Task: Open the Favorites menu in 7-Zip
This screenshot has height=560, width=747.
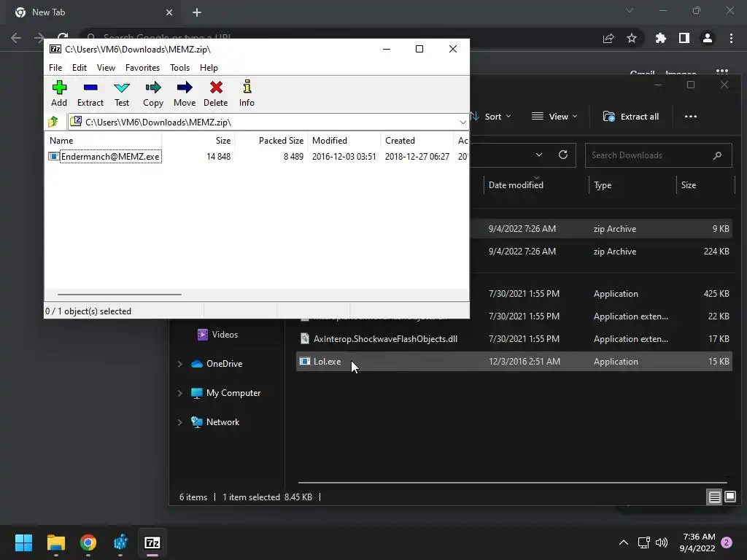Action: (142, 68)
